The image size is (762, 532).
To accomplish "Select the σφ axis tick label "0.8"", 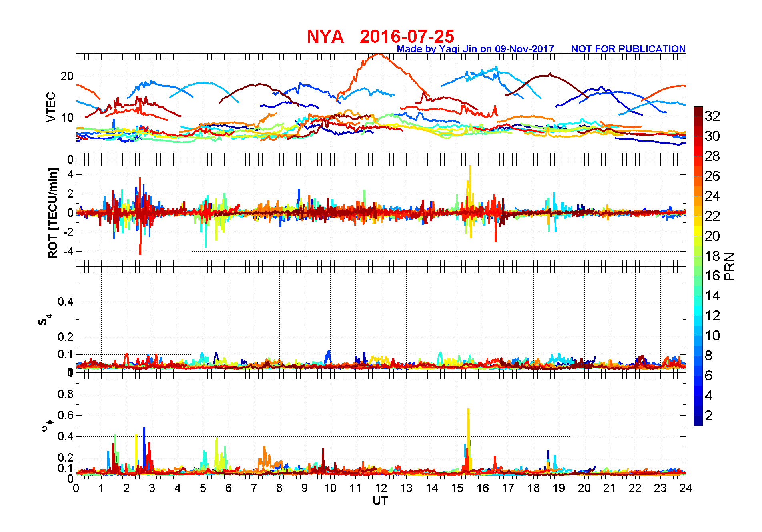I will point(66,394).
